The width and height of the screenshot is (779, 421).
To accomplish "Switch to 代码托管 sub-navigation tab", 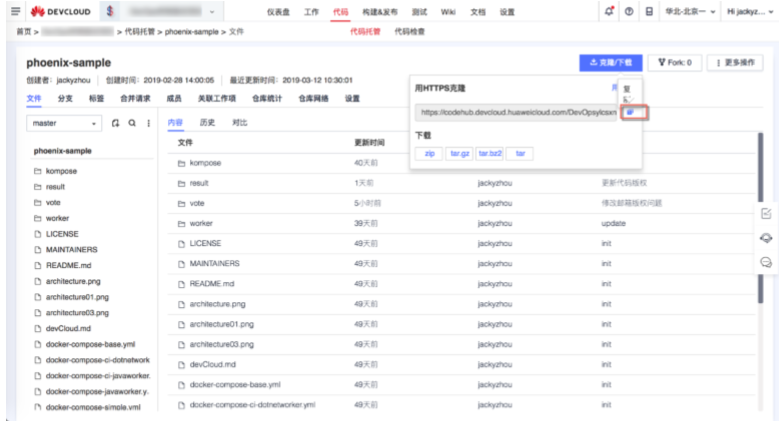I will click(x=365, y=31).
